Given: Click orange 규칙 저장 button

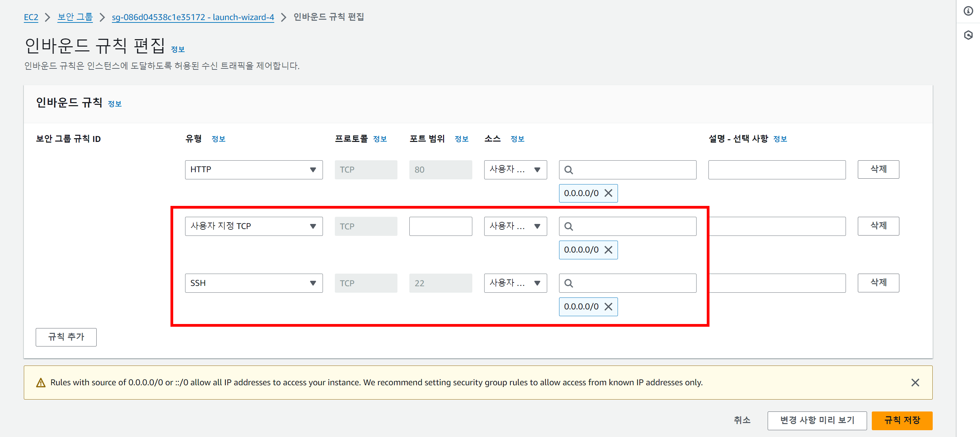Looking at the screenshot, I should tap(902, 420).
